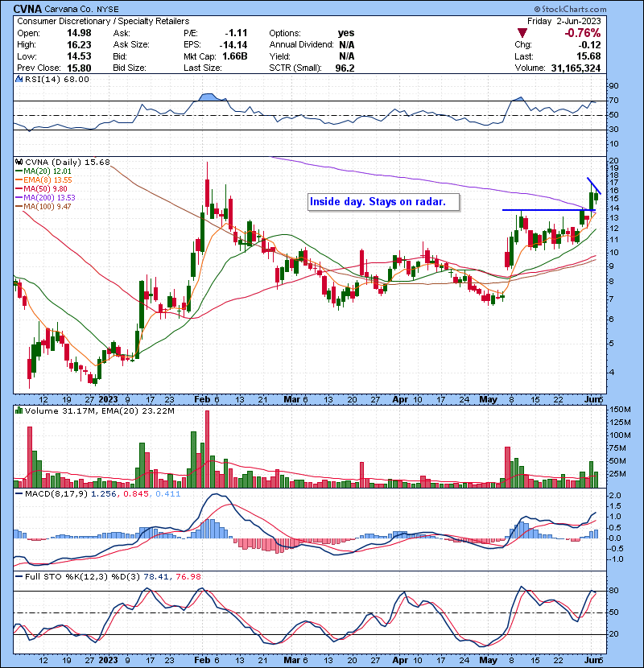Click the MA(50) 9.80 legend entry
644x668 pixels.
coord(41,188)
